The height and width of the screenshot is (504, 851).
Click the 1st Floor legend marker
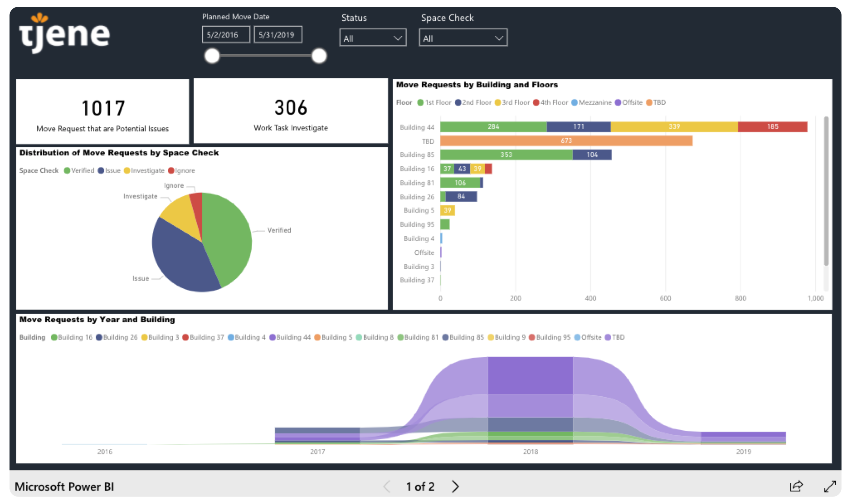tap(420, 103)
